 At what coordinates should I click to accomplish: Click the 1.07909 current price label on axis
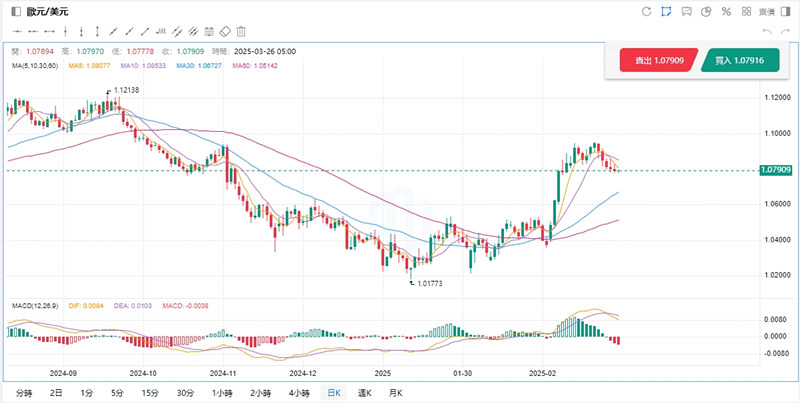(776, 170)
